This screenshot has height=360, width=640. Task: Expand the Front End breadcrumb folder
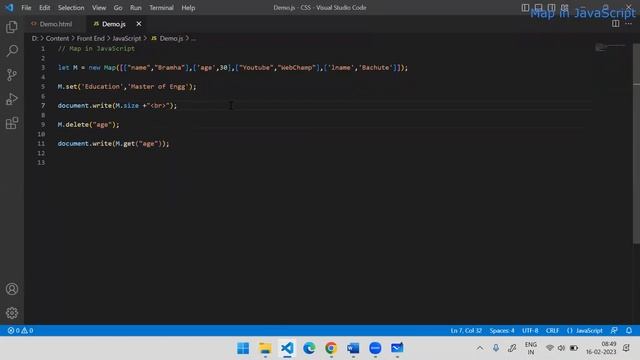click(91, 38)
